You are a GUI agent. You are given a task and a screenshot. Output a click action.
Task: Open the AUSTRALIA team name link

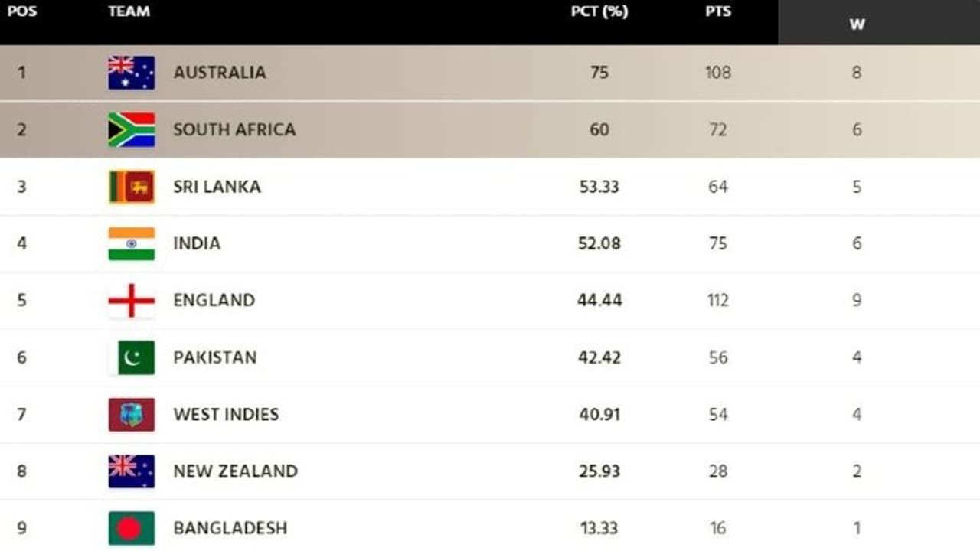(220, 73)
